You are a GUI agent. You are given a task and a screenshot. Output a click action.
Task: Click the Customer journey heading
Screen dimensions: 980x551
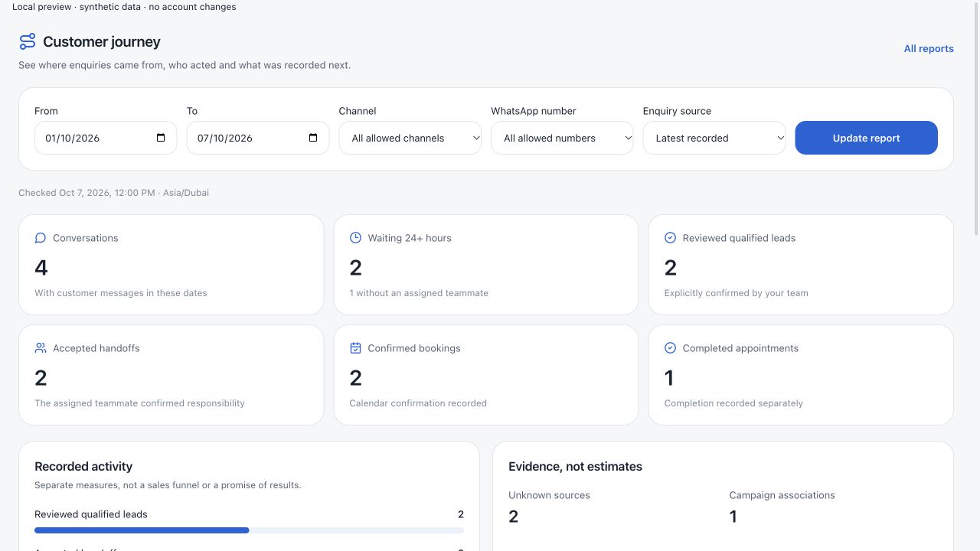tap(102, 41)
